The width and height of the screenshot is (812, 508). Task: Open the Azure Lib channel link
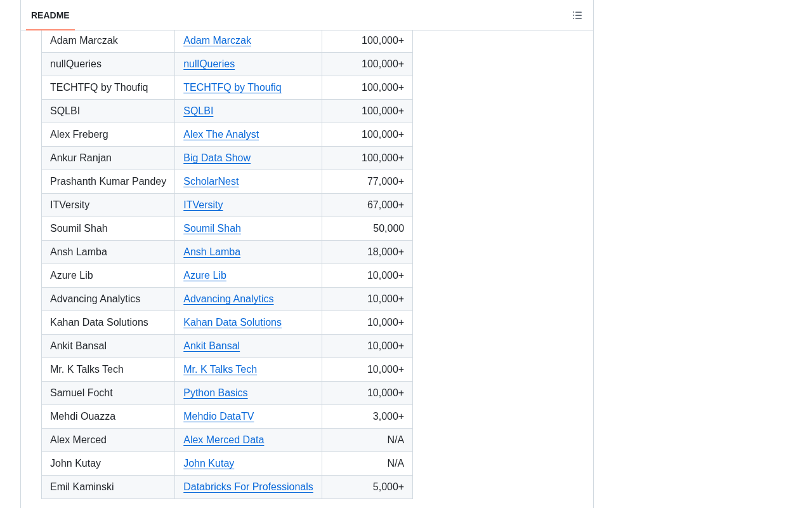pyautogui.click(x=204, y=276)
